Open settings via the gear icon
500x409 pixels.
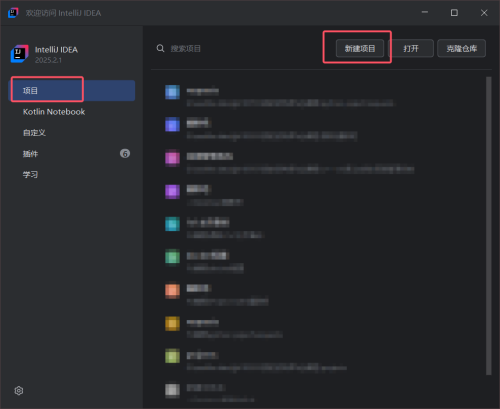19,390
